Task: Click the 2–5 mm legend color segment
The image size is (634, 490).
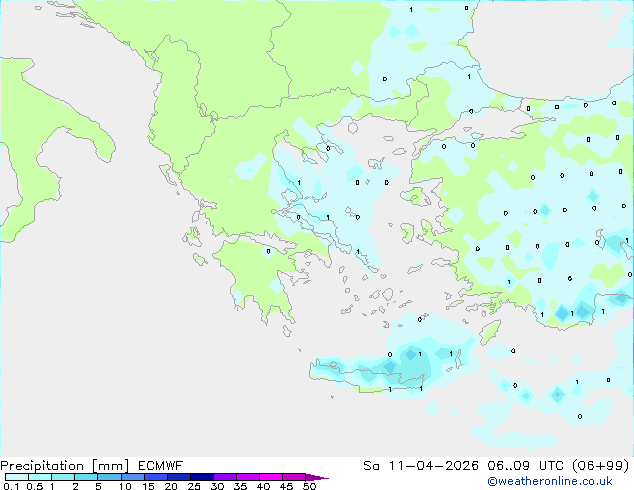Action: click(86, 477)
